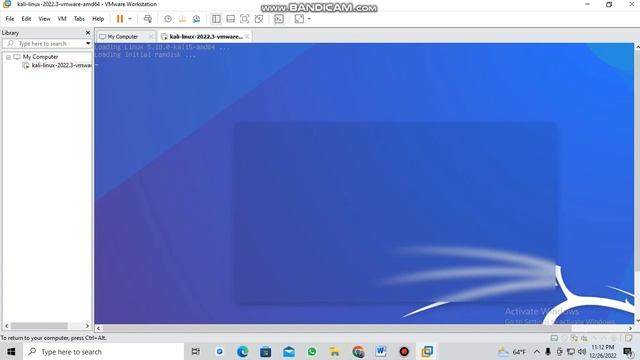Open the Mail app from the taskbar

point(289,351)
